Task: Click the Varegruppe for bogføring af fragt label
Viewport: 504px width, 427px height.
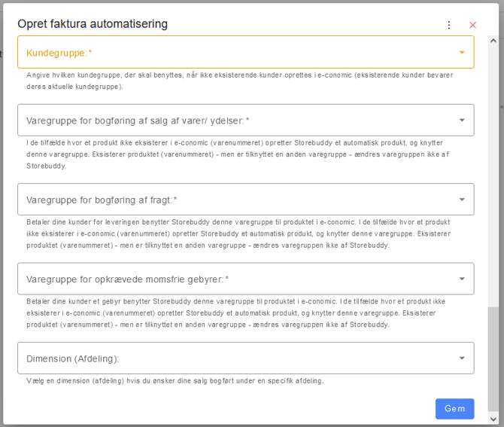Action: click(x=102, y=200)
